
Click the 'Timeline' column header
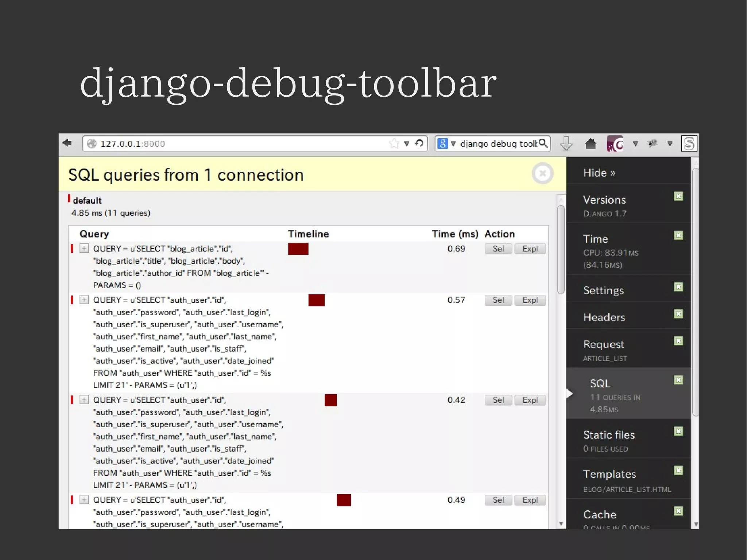tap(308, 234)
